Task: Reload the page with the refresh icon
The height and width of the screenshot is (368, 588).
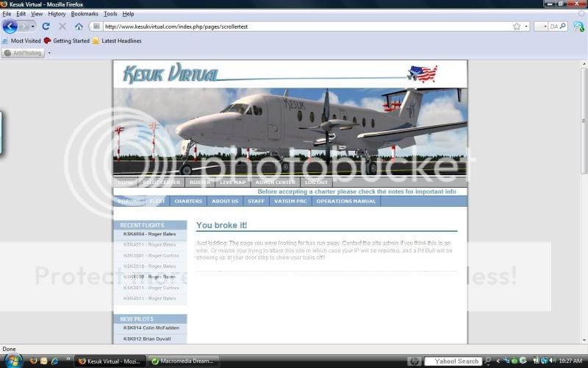Action: (x=46, y=26)
